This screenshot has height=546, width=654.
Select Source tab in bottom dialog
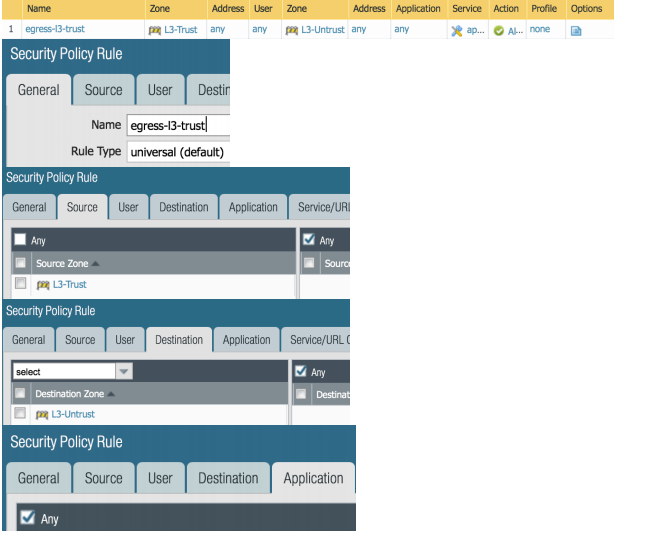(x=103, y=478)
